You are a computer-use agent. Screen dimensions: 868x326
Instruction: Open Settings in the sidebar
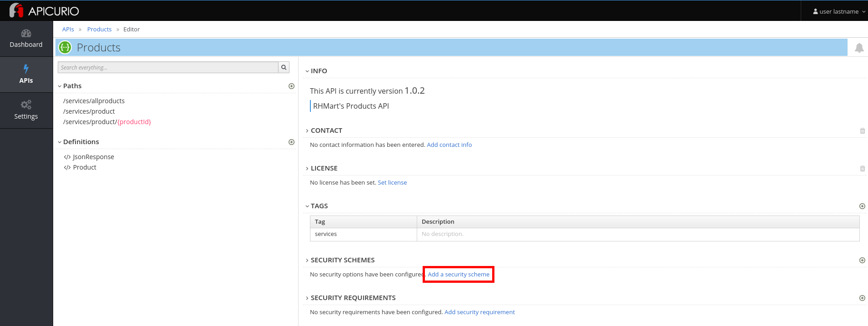(26, 110)
